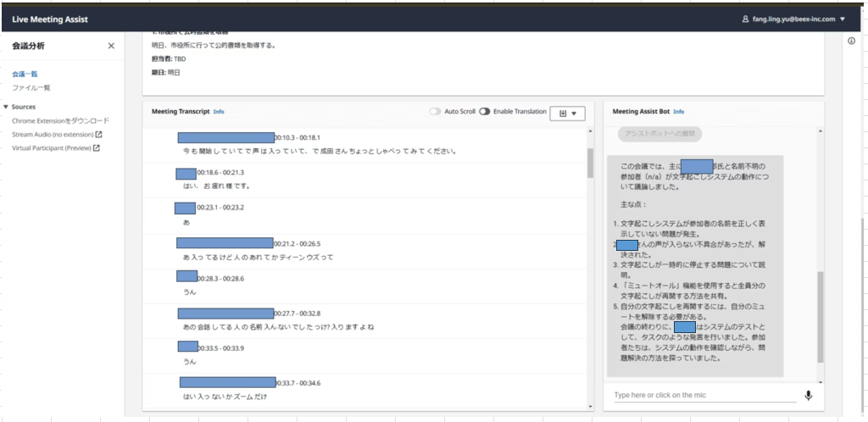868x422 pixels.
Task: Select the email fang.ling.yu@beex-inc.com
Action: pos(793,19)
